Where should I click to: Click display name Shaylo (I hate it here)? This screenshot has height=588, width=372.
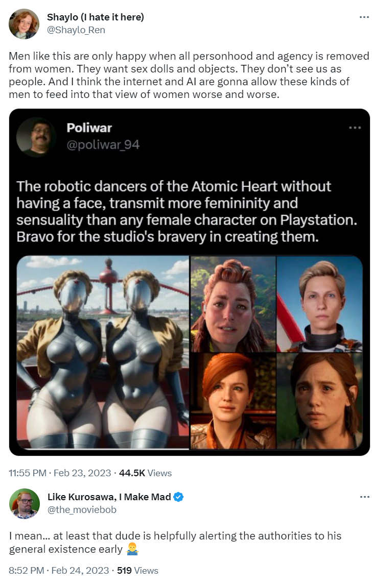tap(96, 17)
